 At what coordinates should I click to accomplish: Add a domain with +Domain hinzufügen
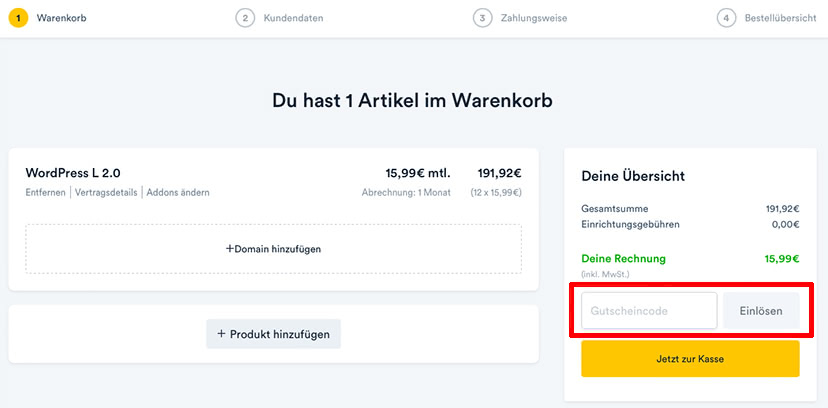click(x=274, y=249)
